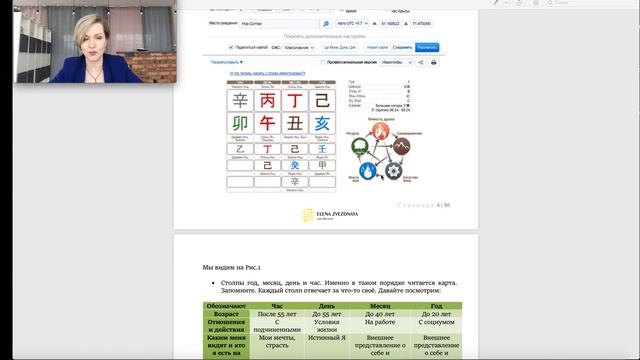Click the 'Месяц' column header
The height and width of the screenshot is (360, 640).
380,306
